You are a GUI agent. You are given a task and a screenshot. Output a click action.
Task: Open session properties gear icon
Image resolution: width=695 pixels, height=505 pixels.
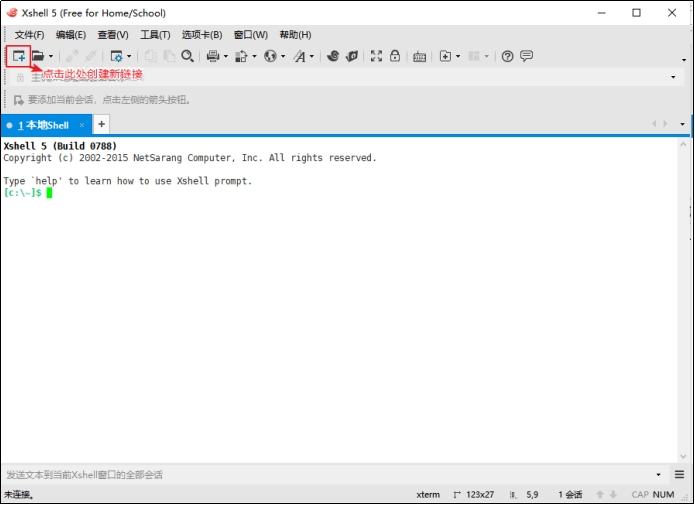click(117, 56)
